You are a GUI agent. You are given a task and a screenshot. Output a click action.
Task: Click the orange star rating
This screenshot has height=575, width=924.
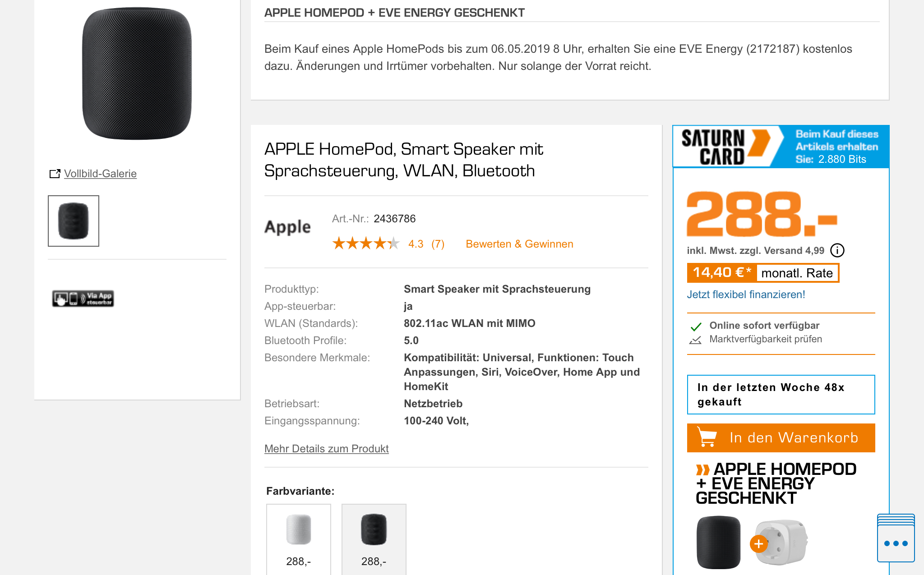(366, 244)
